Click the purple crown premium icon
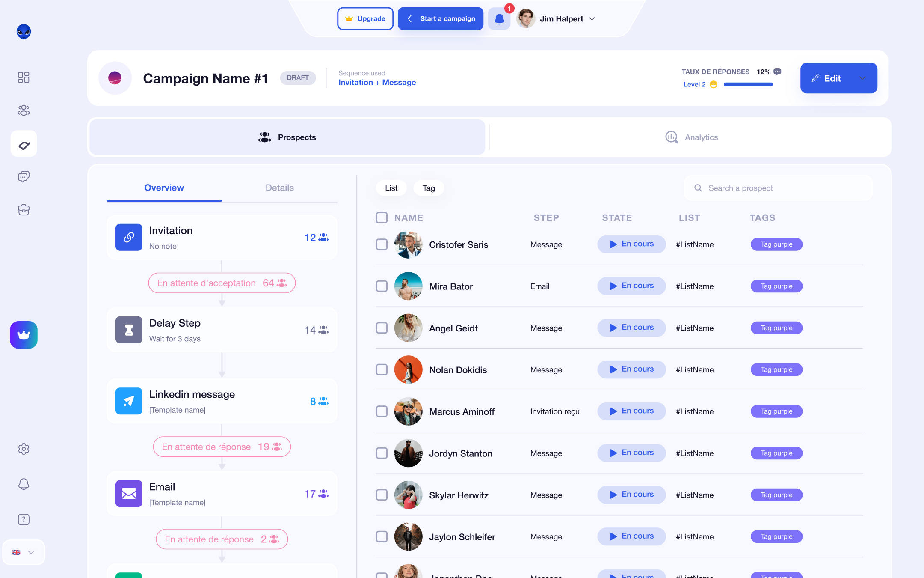Viewport: 924px width, 578px height. coord(24,335)
